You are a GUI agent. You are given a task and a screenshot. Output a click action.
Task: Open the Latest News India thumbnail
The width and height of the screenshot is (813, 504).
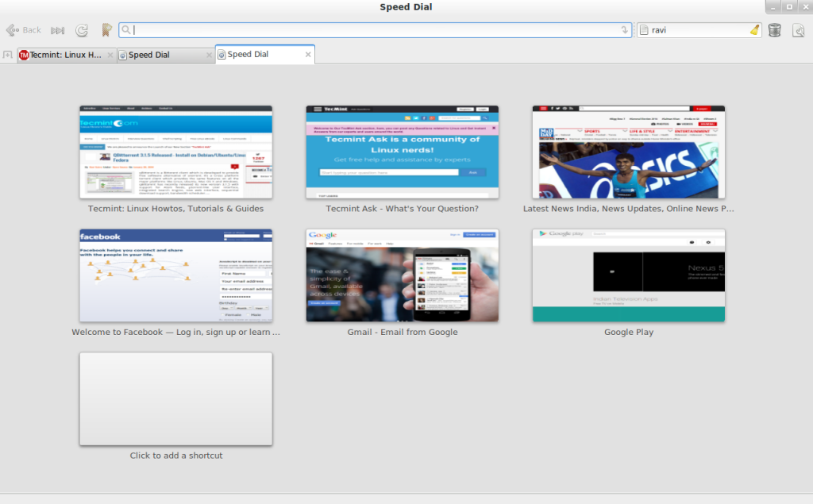629,152
